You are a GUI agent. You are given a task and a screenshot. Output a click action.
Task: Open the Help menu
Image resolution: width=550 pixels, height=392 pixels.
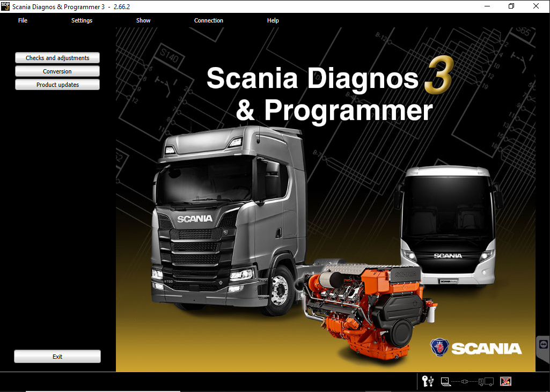click(x=273, y=20)
